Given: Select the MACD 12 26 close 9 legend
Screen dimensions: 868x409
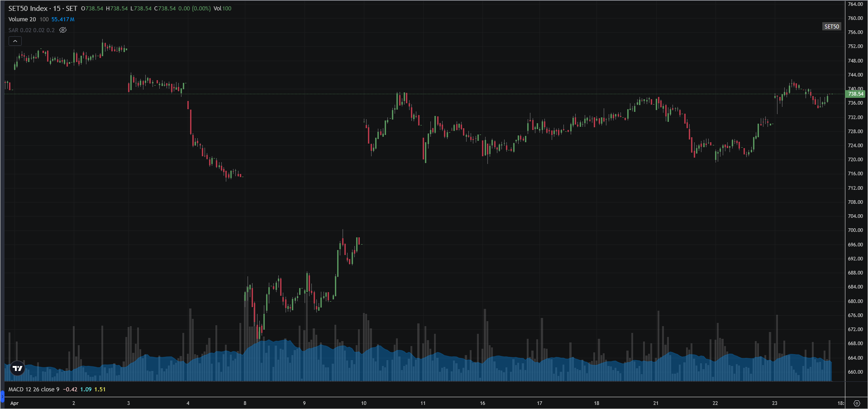Looking at the screenshot, I should (x=34, y=390).
